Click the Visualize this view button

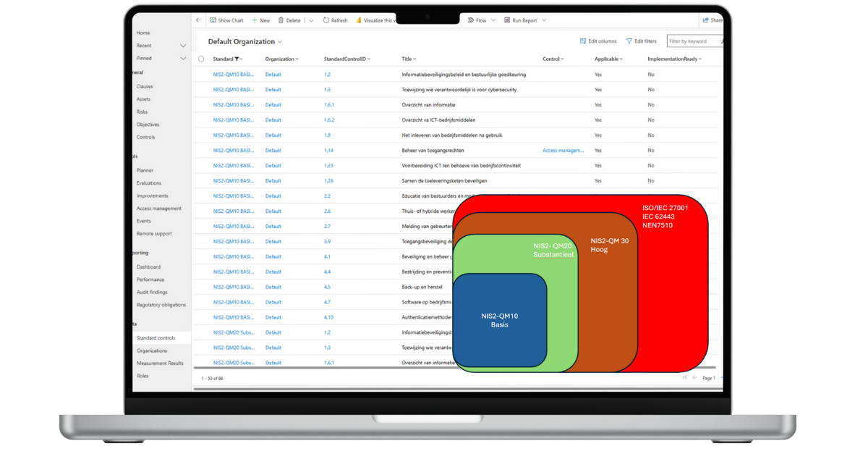point(375,20)
